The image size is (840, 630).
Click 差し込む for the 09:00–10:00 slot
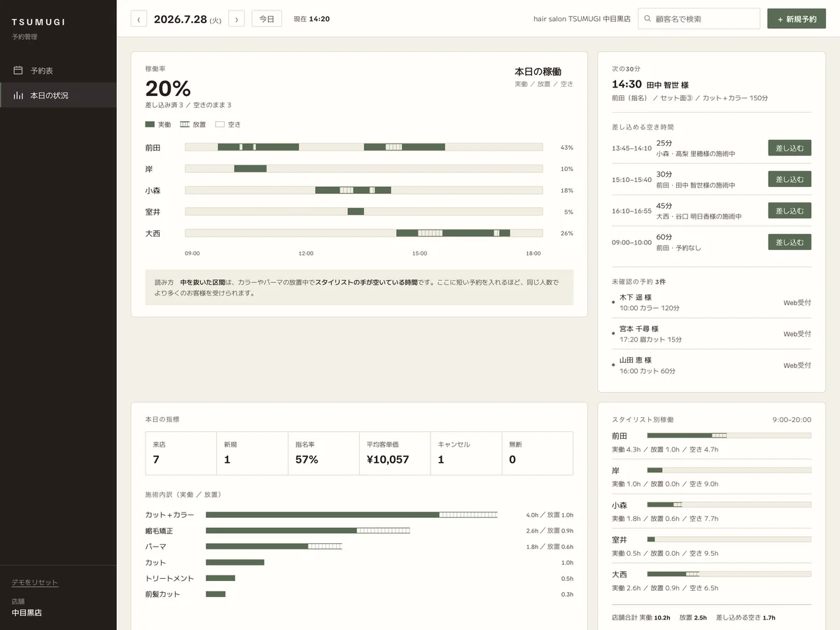point(790,242)
